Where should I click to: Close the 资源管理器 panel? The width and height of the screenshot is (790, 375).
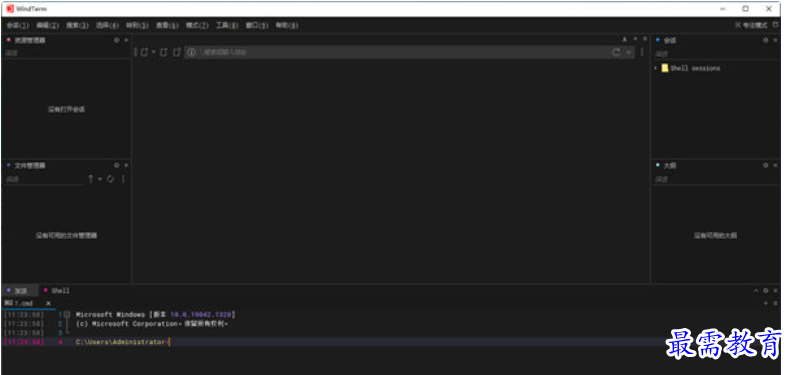point(126,40)
